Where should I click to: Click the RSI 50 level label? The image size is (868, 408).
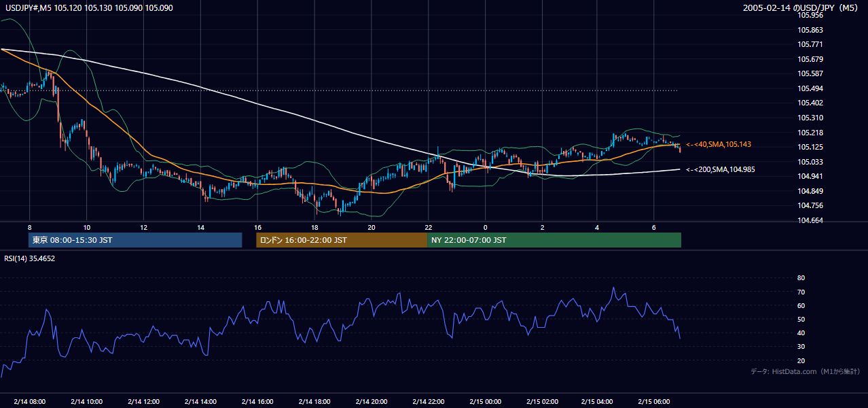(x=801, y=319)
